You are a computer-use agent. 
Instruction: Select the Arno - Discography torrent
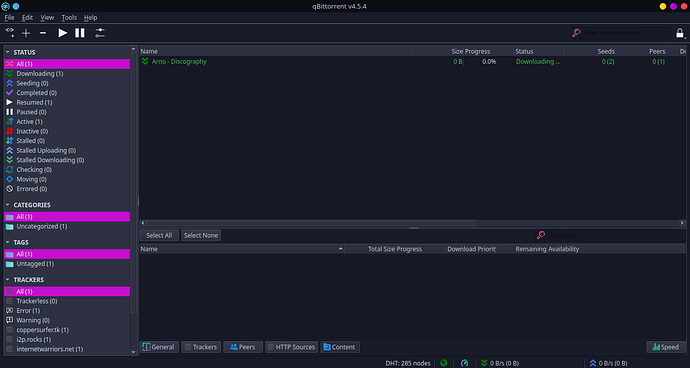pos(412,62)
